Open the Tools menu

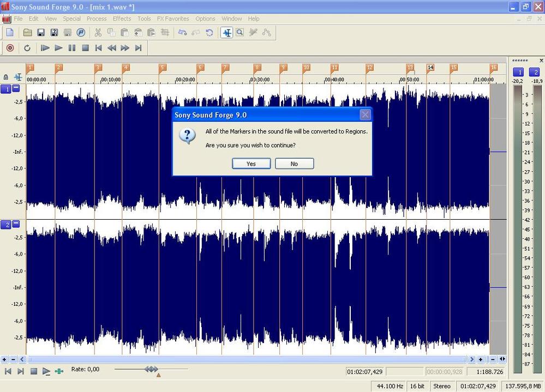pyautogui.click(x=144, y=19)
